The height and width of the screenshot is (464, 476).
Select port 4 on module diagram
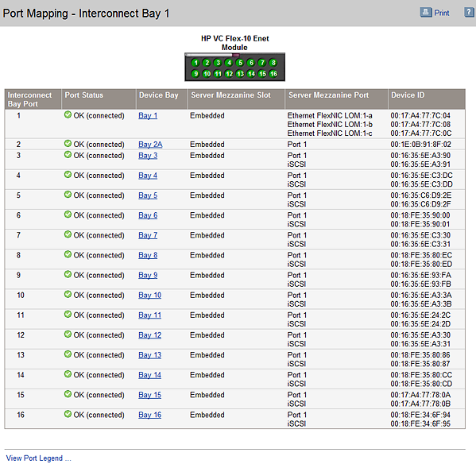[229, 63]
